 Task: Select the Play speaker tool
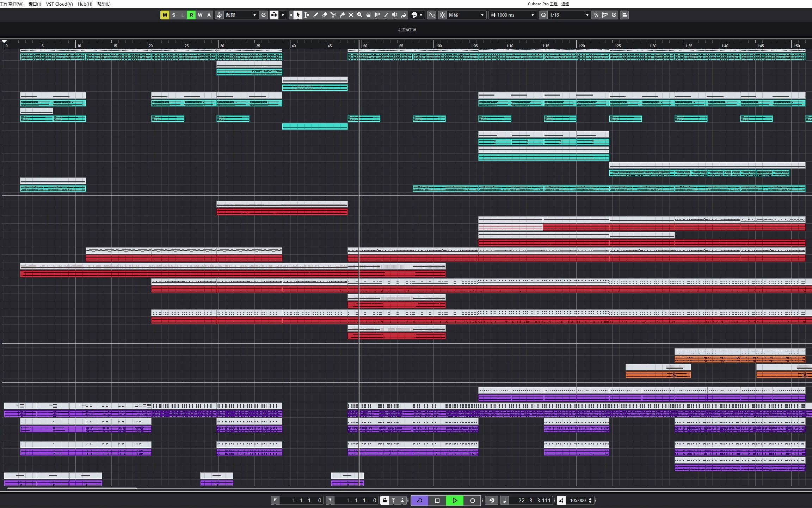pos(395,15)
